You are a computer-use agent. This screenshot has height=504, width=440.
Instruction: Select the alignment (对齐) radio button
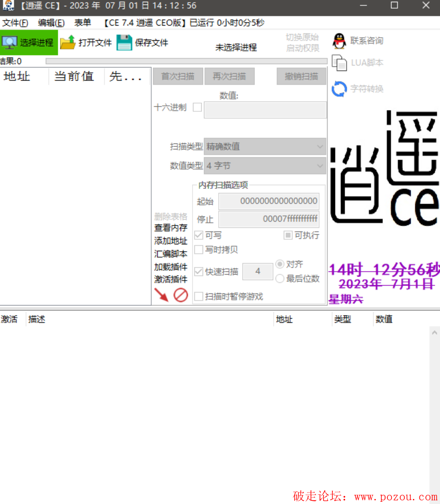coord(280,264)
